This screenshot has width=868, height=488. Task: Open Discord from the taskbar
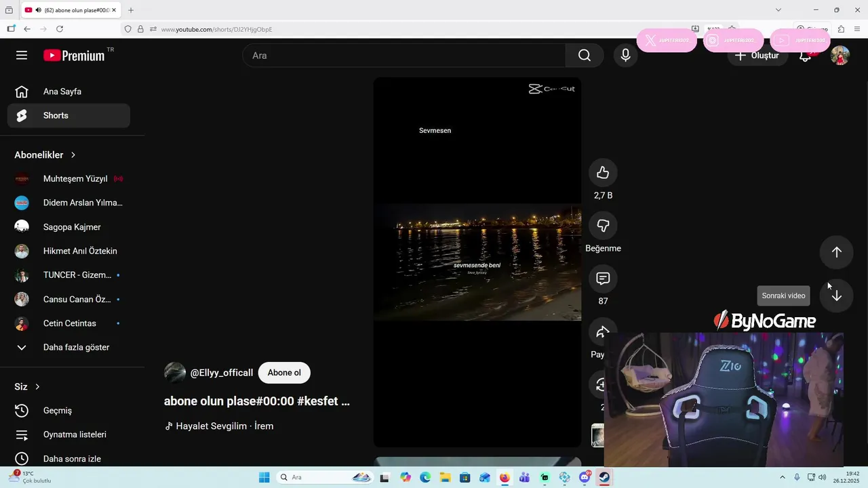tap(585, 477)
